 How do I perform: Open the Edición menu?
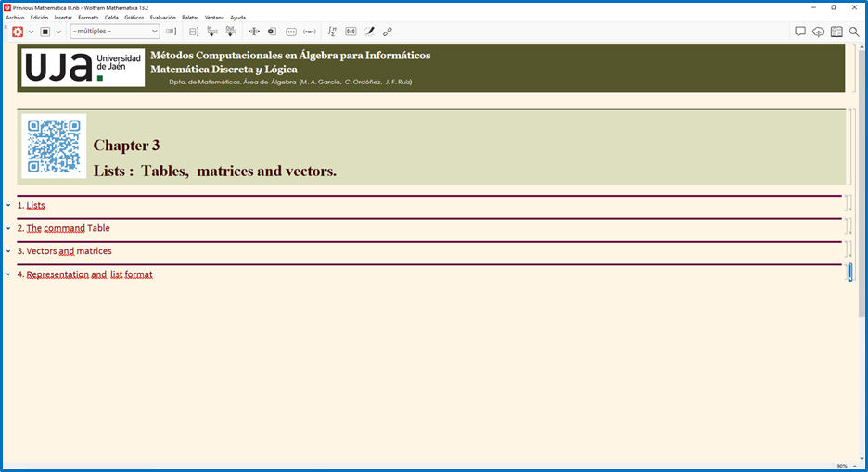coord(39,18)
